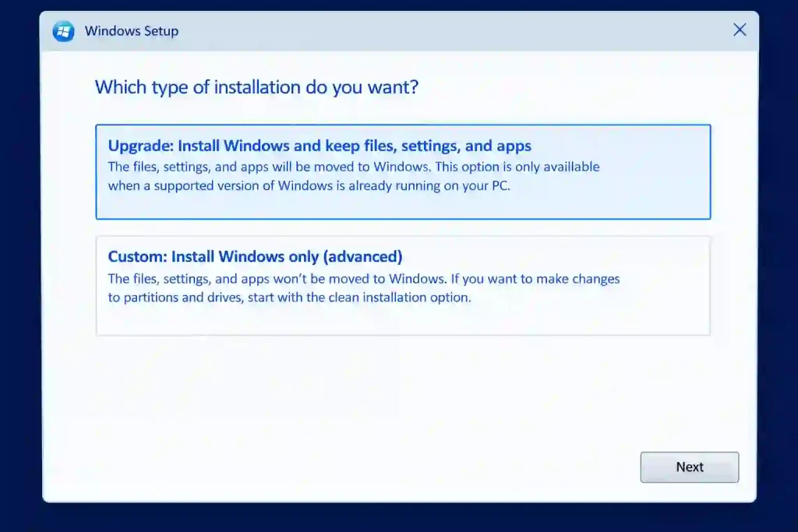This screenshot has height=532, width=798.
Task: Select the Upgrade installation option
Action: click(x=403, y=172)
